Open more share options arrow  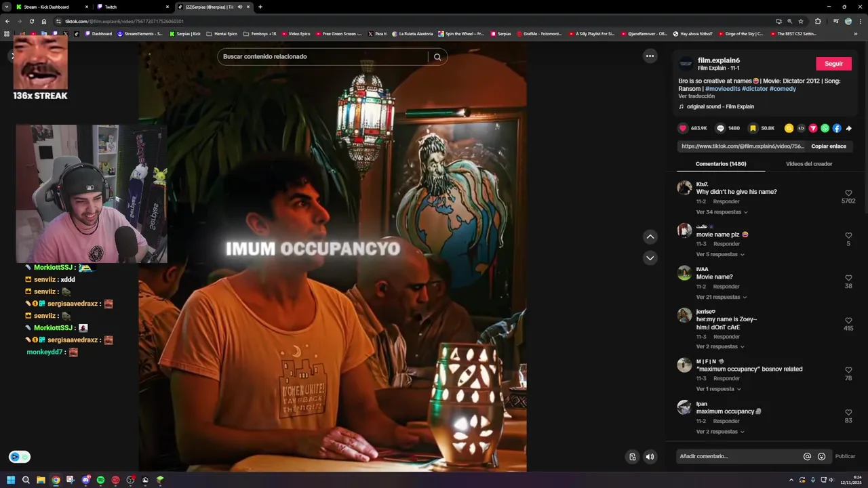(849, 128)
